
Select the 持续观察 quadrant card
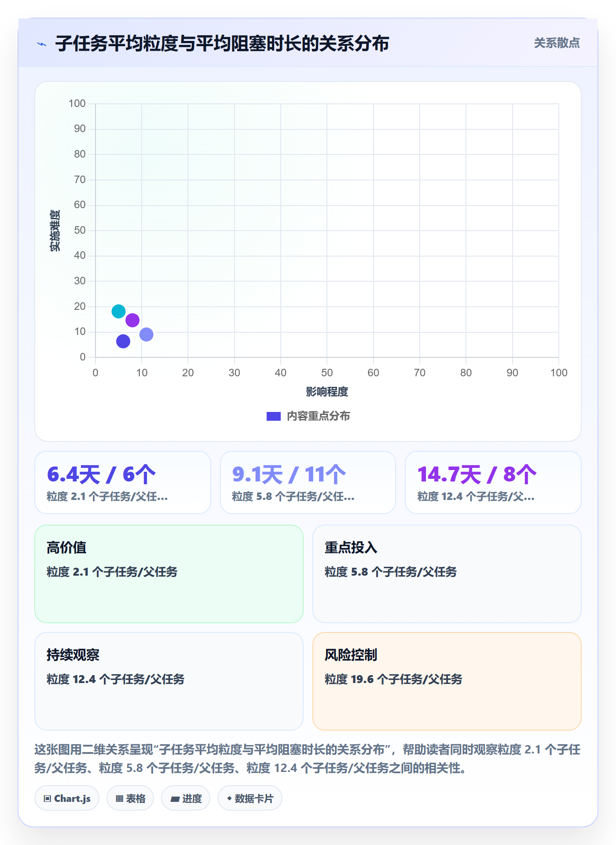tap(169, 681)
